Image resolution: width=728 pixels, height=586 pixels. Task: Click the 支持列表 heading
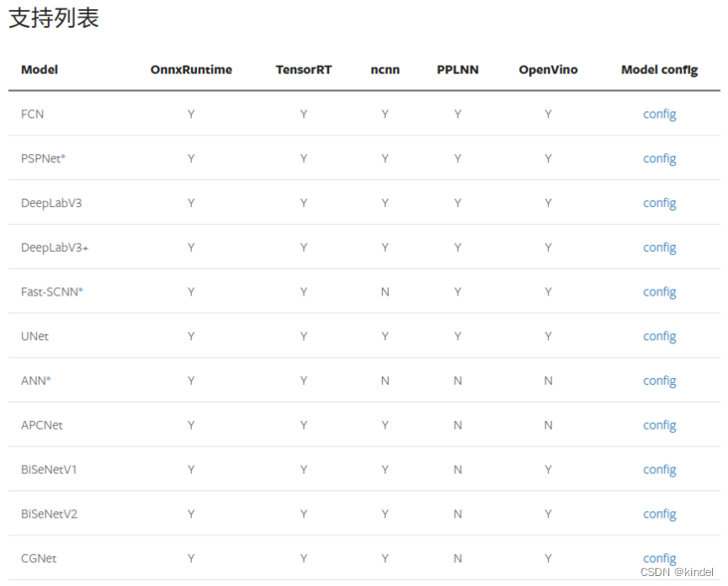pyautogui.click(x=54, y=18)
